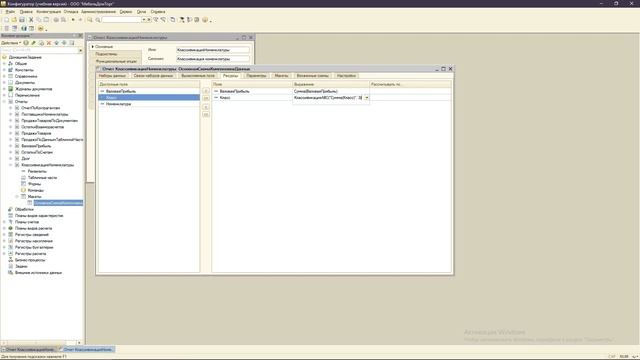Screen dimensions: 640x360
Task: Open the dropdown arrow of toolbar search box
Action: [x=144, y=20]
